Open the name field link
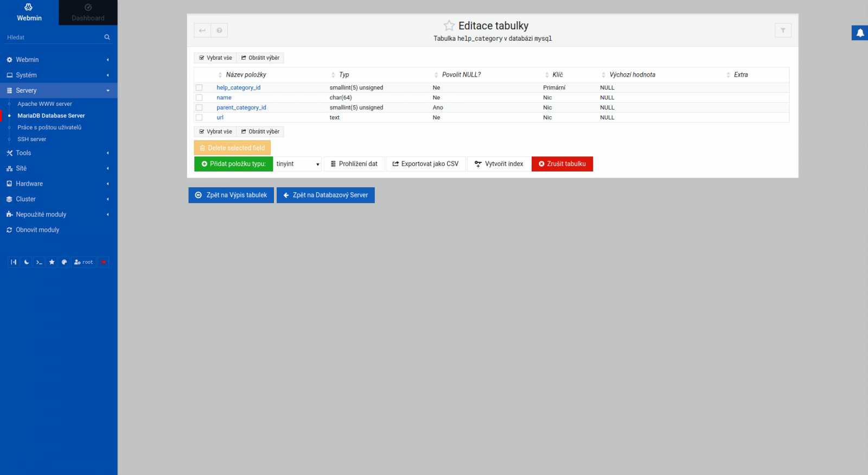Image resolution: width=868 pixels, height=475 pixels. [x=224, y=98]
